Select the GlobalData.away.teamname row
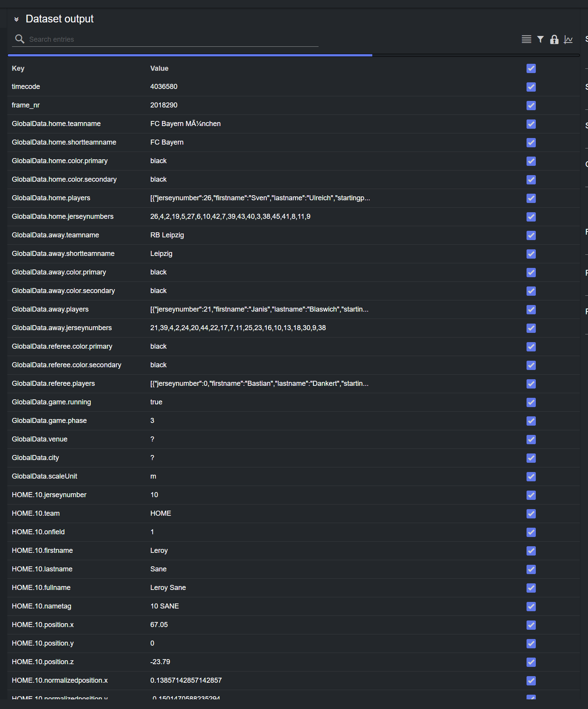This screenshot has height=709, width=588. click(x=55, y=235)
